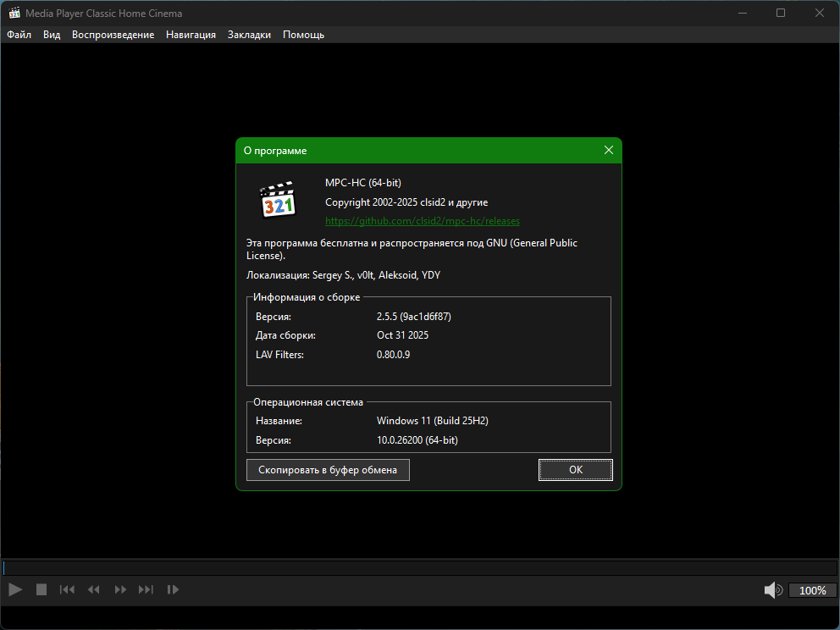
Task: Click the rewind (decrease speed) icon
Action: [94, 589]
